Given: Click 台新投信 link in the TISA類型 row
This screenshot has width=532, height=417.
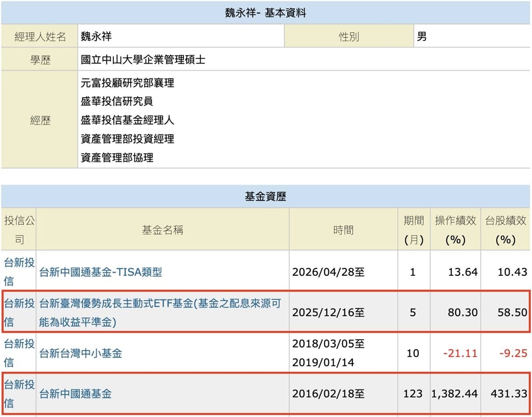Looking at the screenshot, I should [x=19, y=272].
